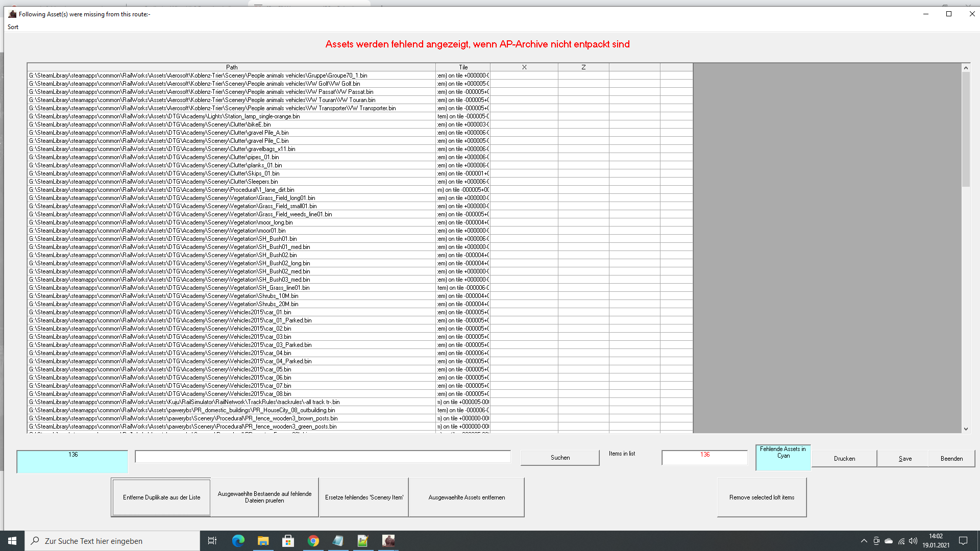Open the Sort menu

(x=13, y=27)
